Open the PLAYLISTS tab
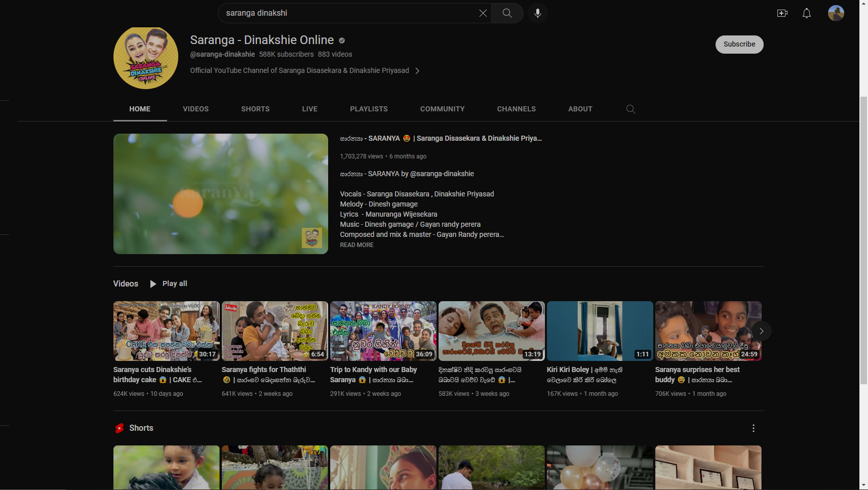 pyautogui.click(x=369, y=109)
